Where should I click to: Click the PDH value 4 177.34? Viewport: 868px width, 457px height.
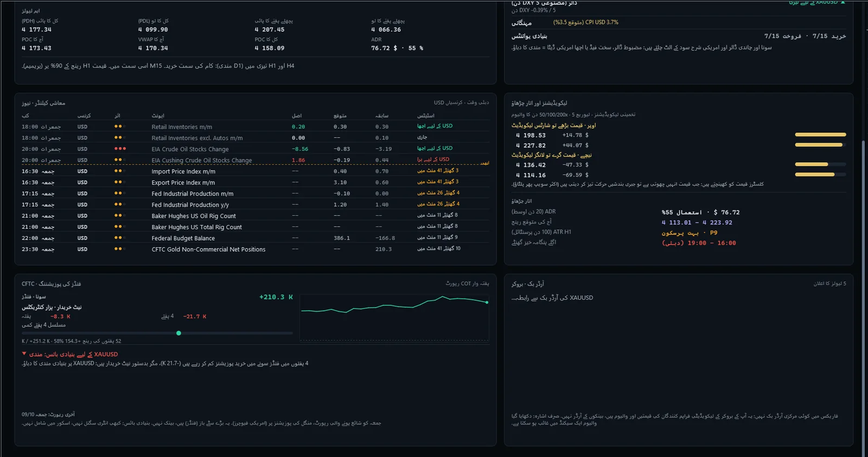(x=36, y=30)
